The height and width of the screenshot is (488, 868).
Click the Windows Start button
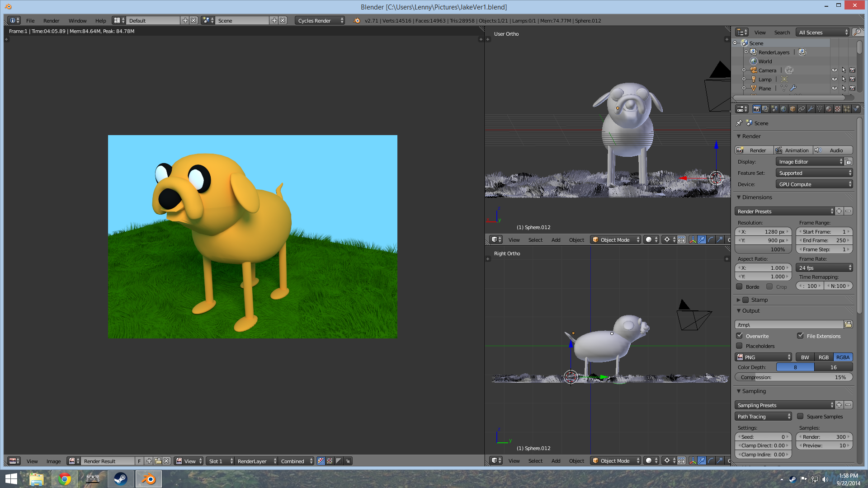point(11,479)
